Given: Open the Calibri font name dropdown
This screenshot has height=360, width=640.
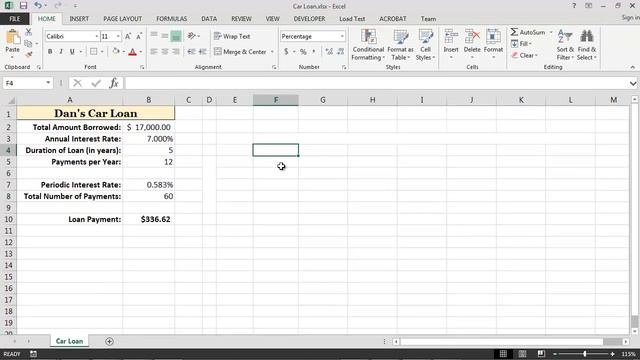Looking at the screenshot, I should point(97,36).
